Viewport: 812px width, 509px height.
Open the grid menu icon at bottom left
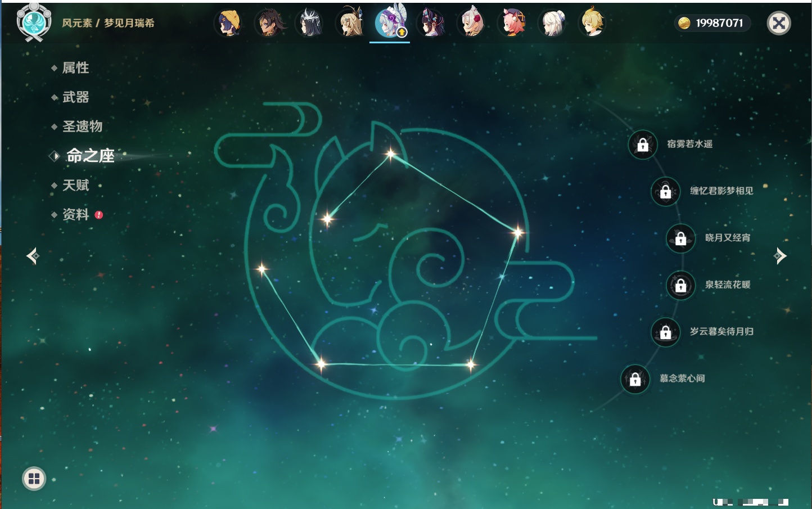click(34, 479)
